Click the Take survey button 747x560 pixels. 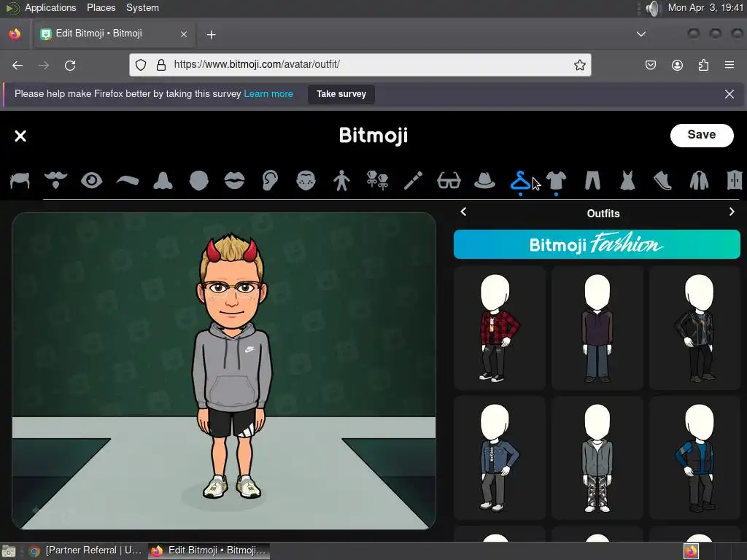point(341,94)
